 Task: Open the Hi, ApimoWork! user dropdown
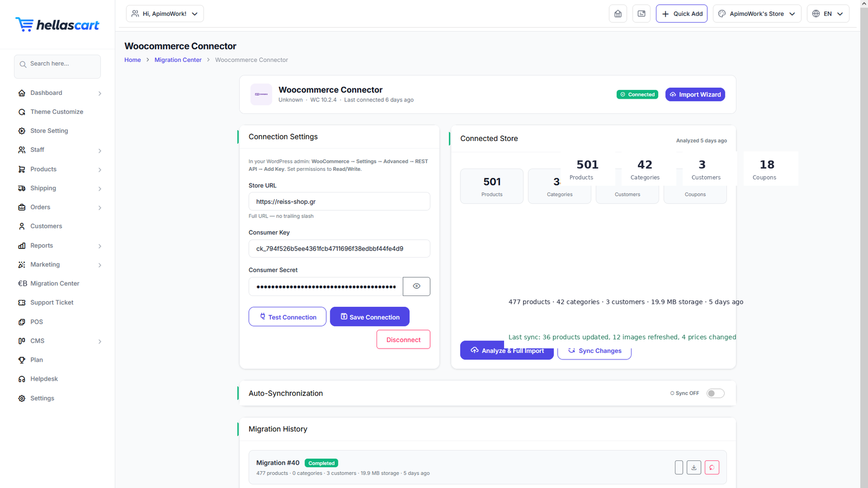pos(165,14)
